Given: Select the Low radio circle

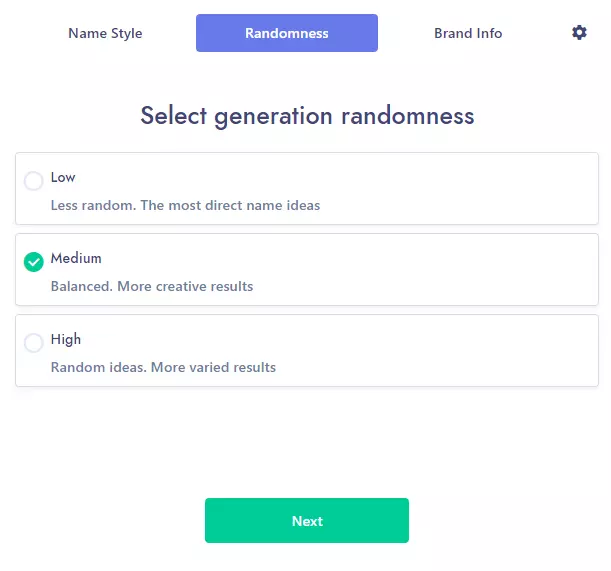Looking at the screenshot, I should click(x=34, y=180).
